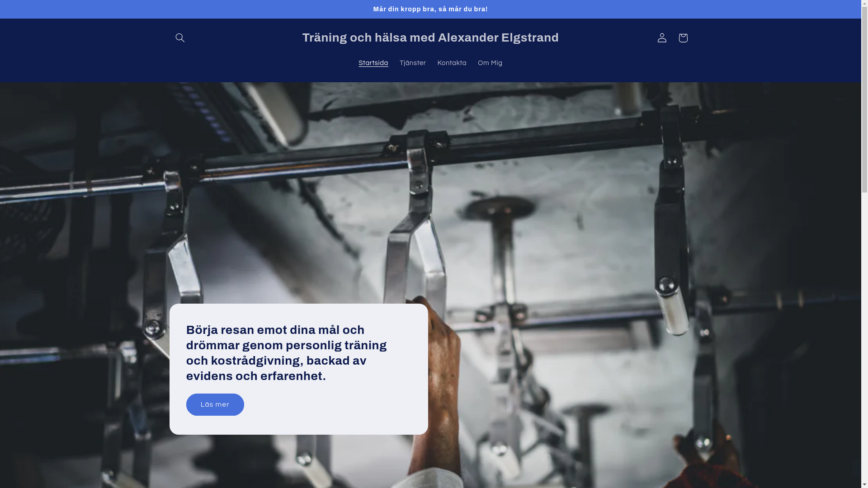Click the empty scrollbar track below thumb

click(864, 339)
